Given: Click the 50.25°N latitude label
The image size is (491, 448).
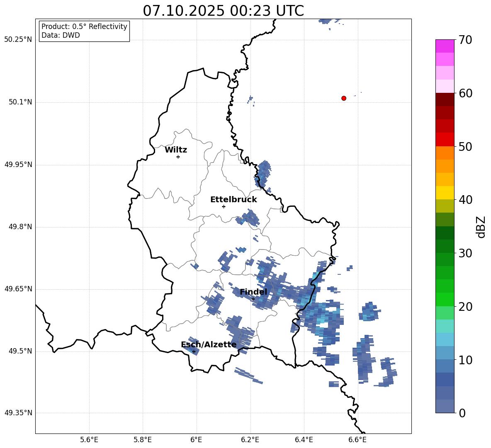Looking at the screenshot, I should point(18,40).
